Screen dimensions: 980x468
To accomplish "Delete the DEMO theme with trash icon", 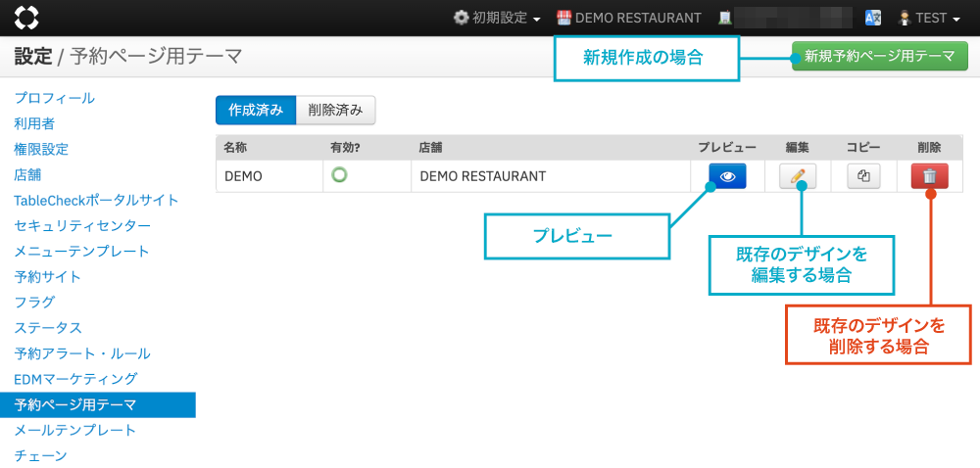I will point(929,176).
